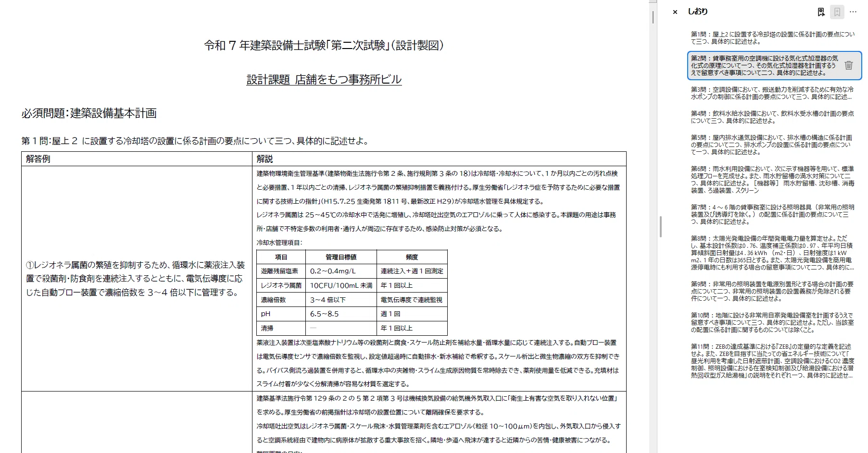Screen dimensions: 868x453
Task: Click answer text ①レジオネラ属菌の繁殖を抑制
Action: click(x=136, y=279)
